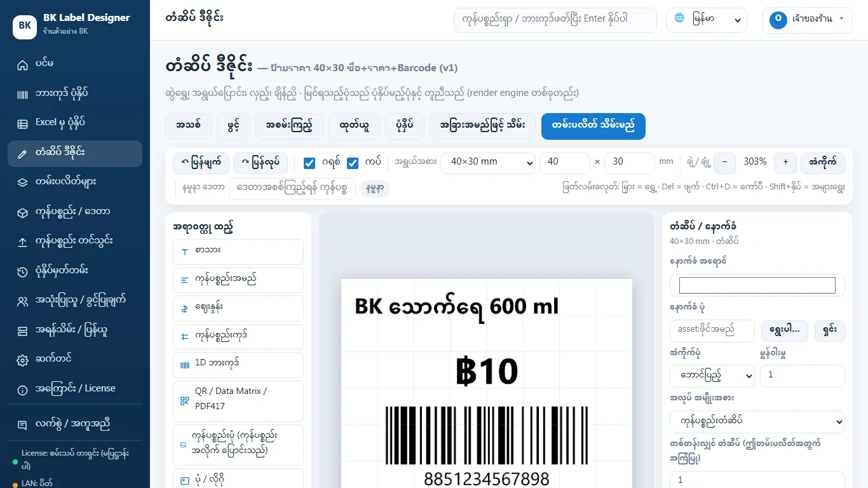
Task: Click the Excel table icon in the sidebar
Action: coord(23,124)
